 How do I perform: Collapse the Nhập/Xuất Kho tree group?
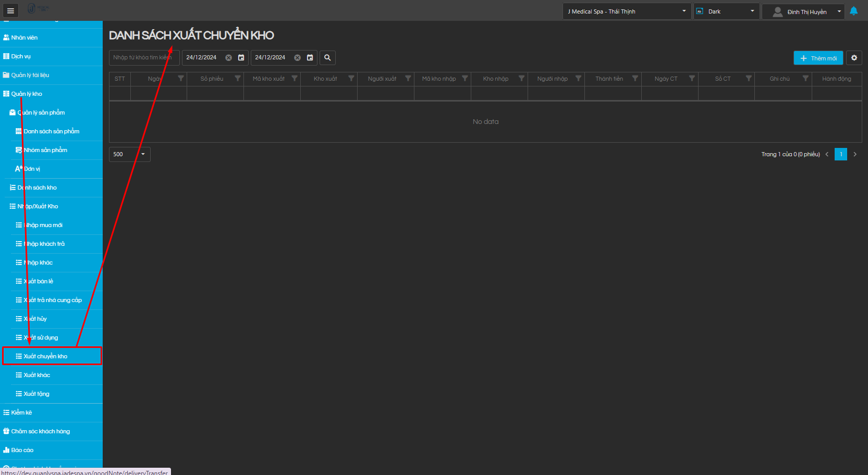point(38,206)
